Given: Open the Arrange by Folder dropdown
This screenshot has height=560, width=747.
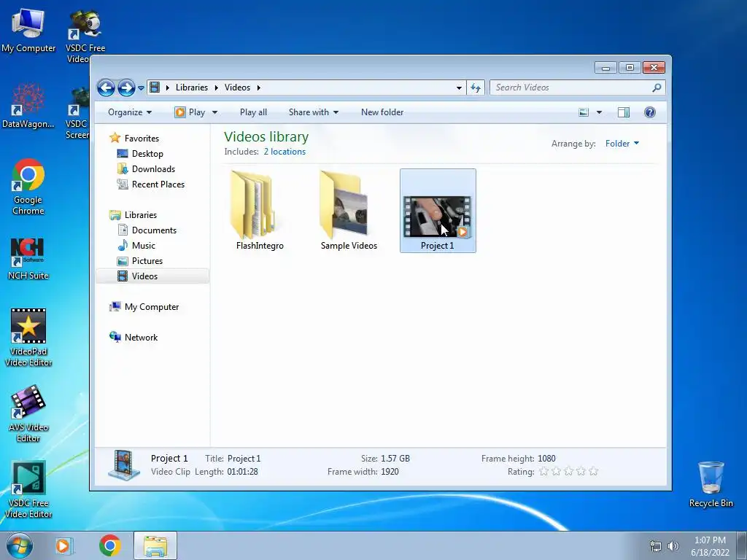Looking at the screenshot, I should point(622,144).
